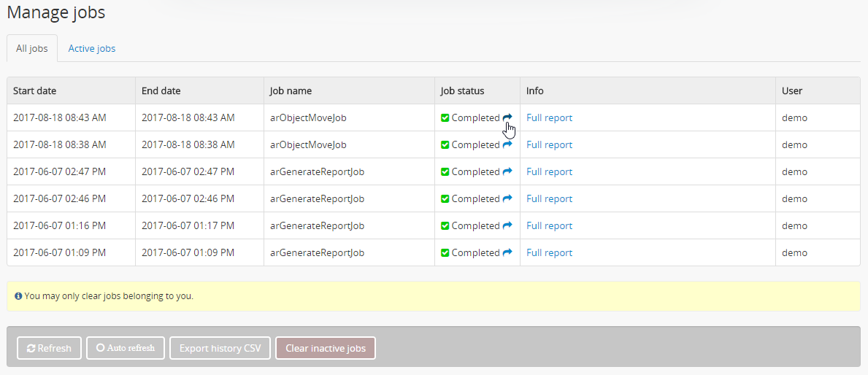Select the All jobs tab

[32, 48]
